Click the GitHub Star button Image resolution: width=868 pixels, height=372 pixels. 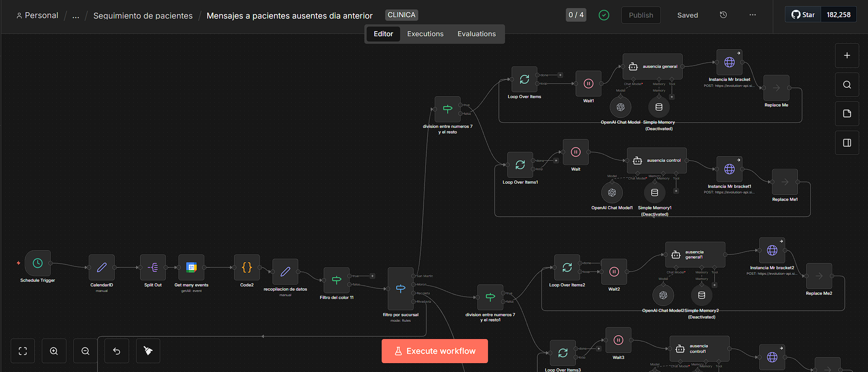(x=803, y=15)
